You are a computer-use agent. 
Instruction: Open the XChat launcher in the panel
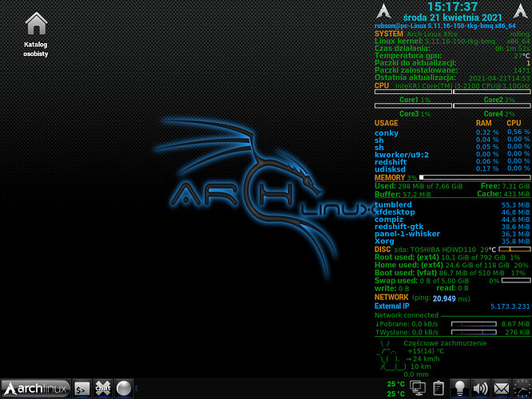point(103,389)
